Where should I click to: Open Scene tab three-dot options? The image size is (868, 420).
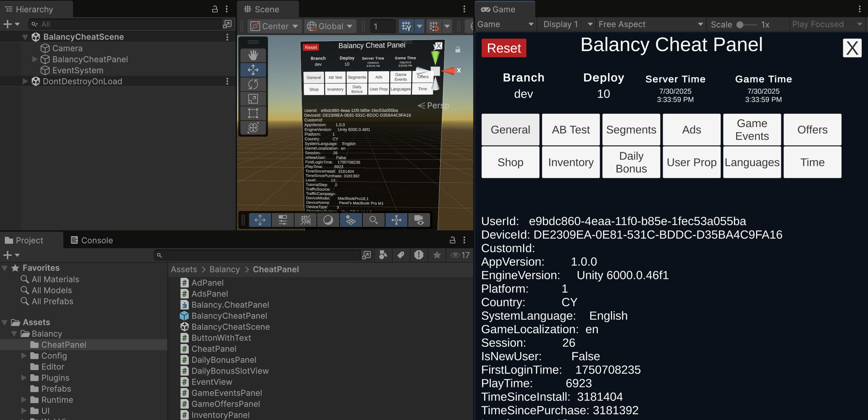[x=464, y=9]
